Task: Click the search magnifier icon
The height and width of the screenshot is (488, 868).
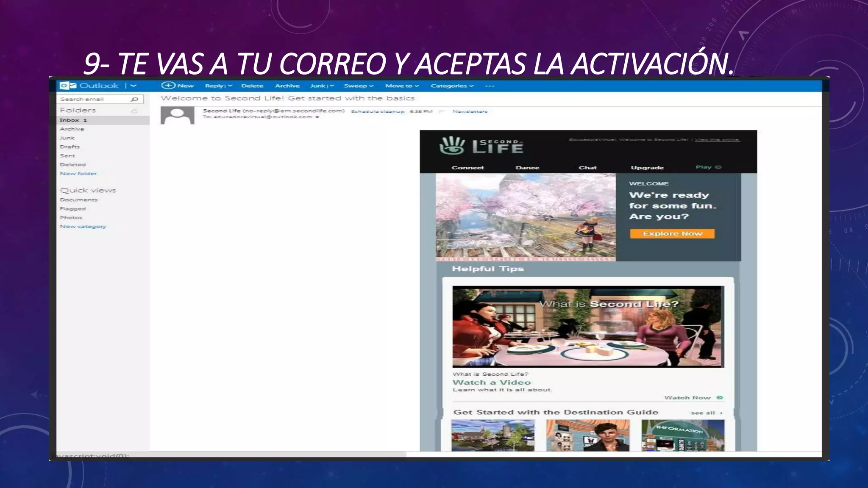Action: coord(135,99)
